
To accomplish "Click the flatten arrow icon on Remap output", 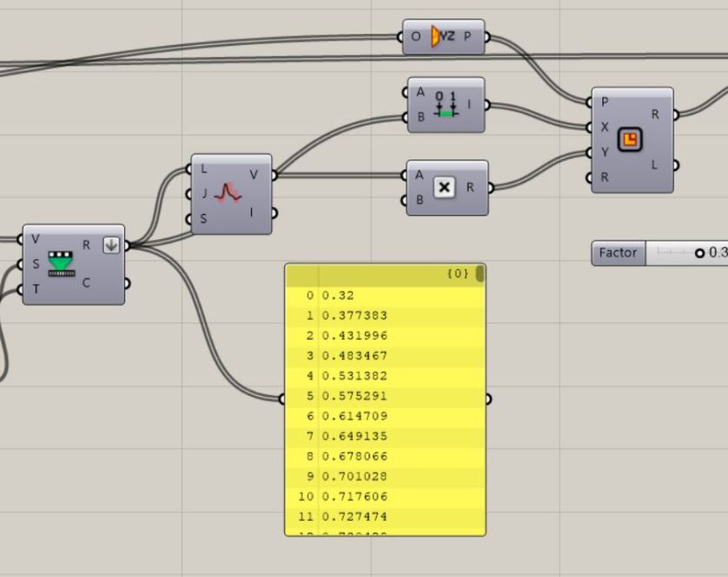I will (x=111, y=245).
